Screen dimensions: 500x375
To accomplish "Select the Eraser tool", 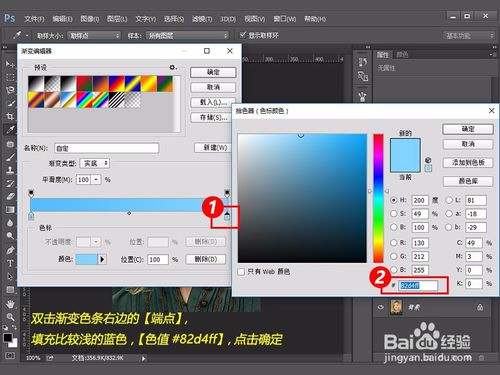I will click(10, 197).
